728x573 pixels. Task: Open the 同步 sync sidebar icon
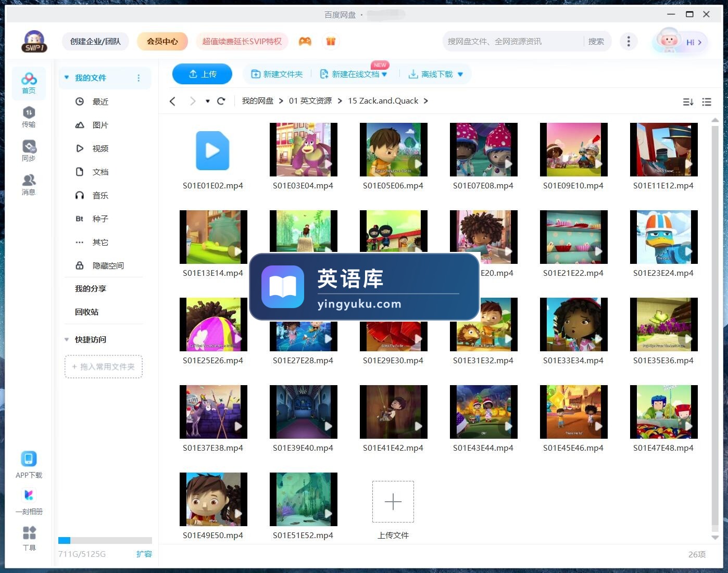coord(29,151)
